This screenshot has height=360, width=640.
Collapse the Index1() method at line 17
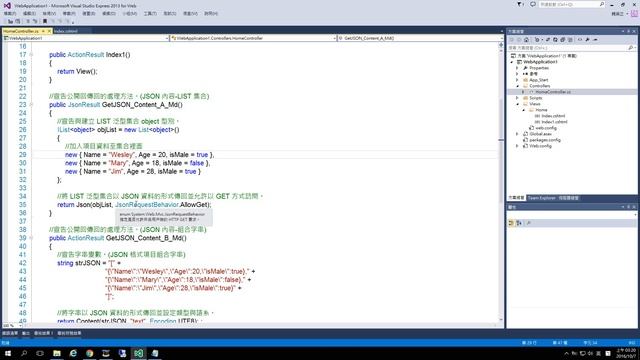pyautogui.click(x=31, y=55)
